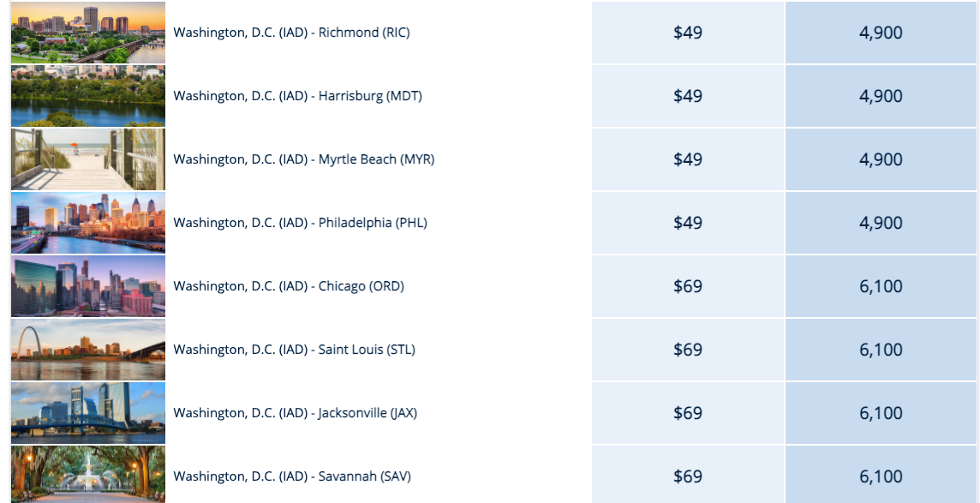Select the Jacksonville bridge thumbnail
The image size is (980, 503).
87,413
